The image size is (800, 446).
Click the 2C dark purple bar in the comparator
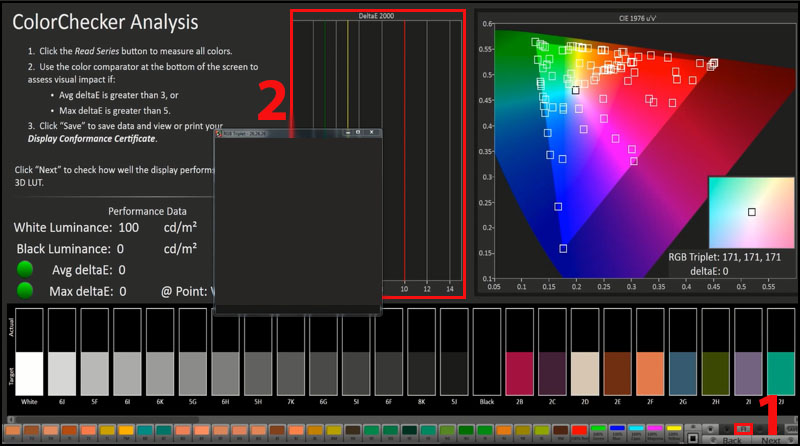coord(552,352)
